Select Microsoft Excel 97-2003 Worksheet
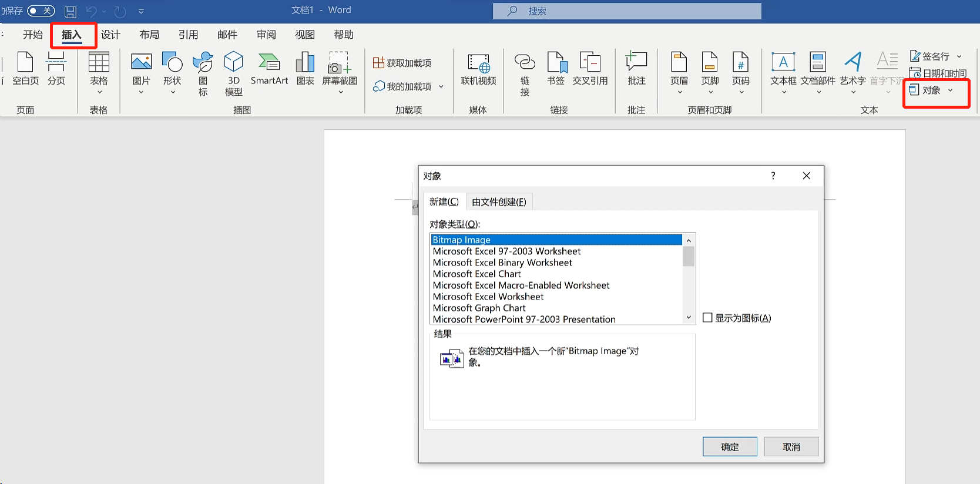This screenshot has width=980, height=484. 556,251
